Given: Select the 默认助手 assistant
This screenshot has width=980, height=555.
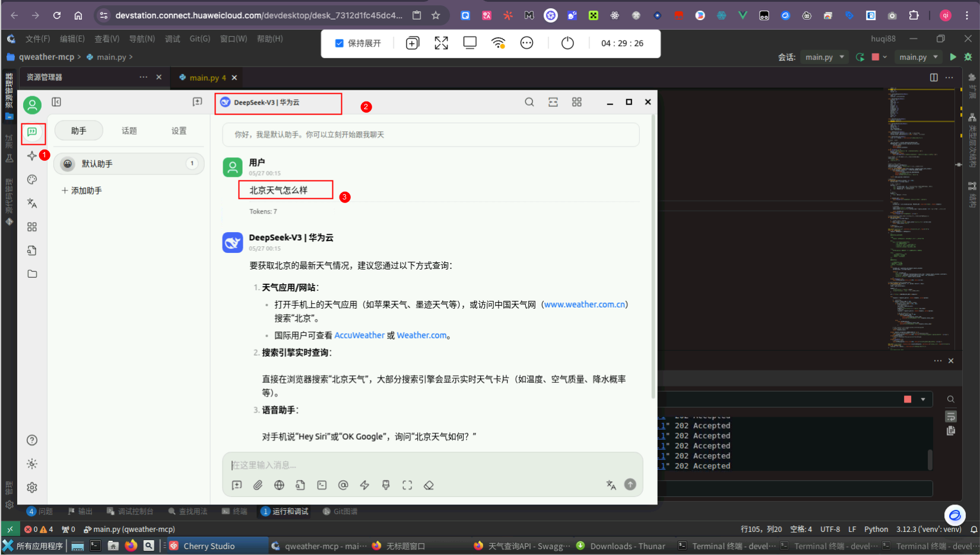Looking at the screenshot, I should click(x=129, y=164).
